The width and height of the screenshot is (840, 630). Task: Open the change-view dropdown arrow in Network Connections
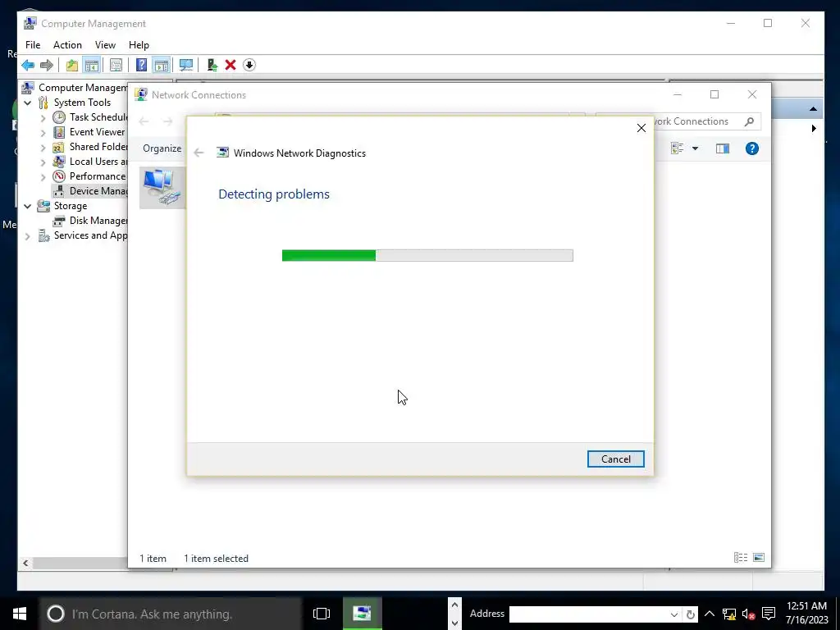tap(696, 148)
